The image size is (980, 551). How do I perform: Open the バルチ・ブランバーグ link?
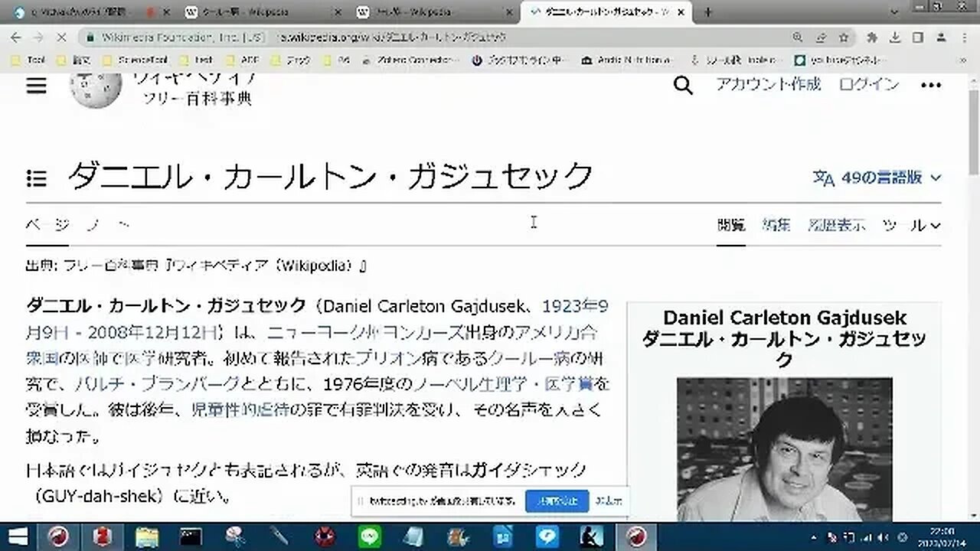click(x=158, y=384)
